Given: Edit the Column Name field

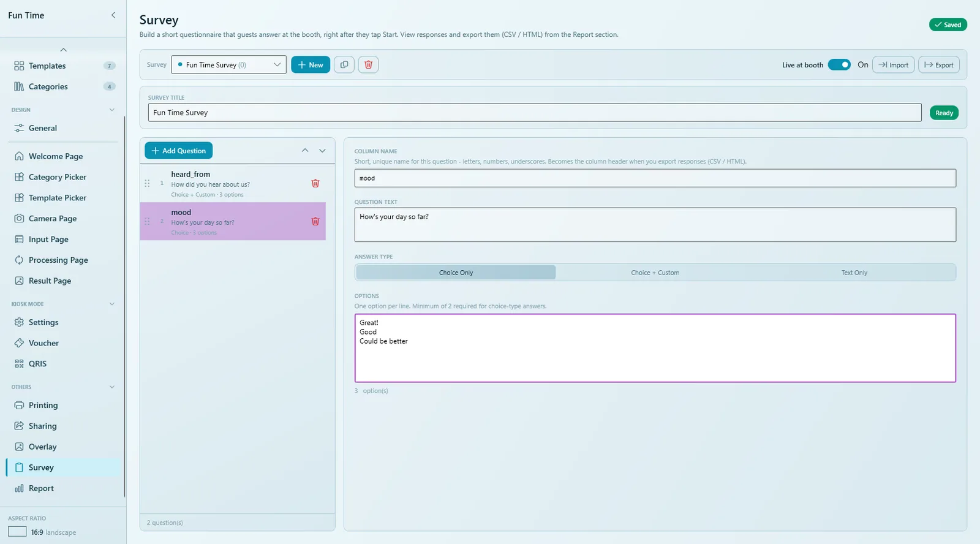Looking at the screenshot, I should coord(655,178).
